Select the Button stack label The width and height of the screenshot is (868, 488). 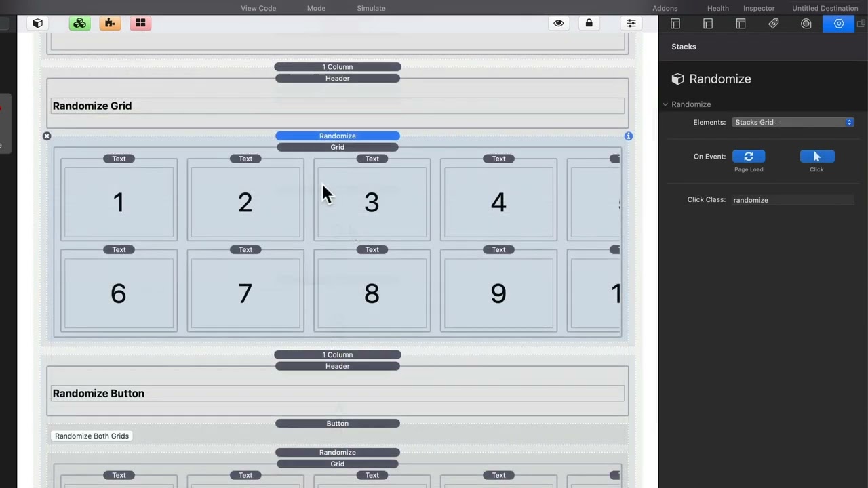(338, 423)
